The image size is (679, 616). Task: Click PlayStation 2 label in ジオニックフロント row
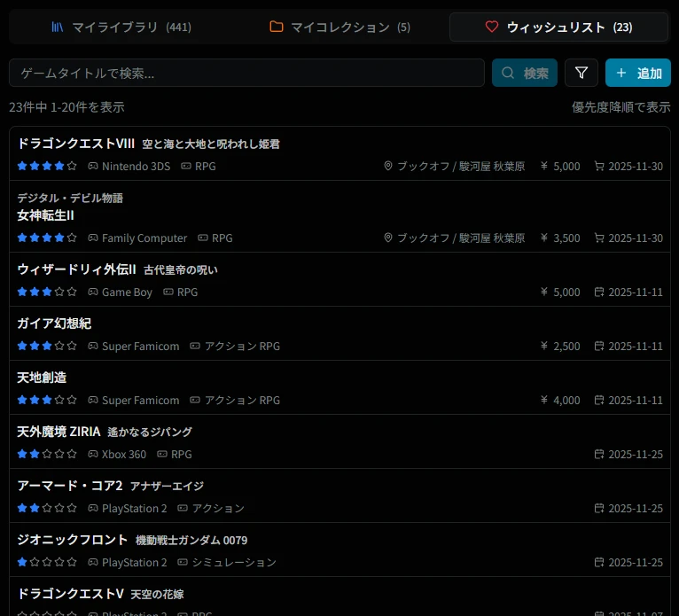point(134,563)
